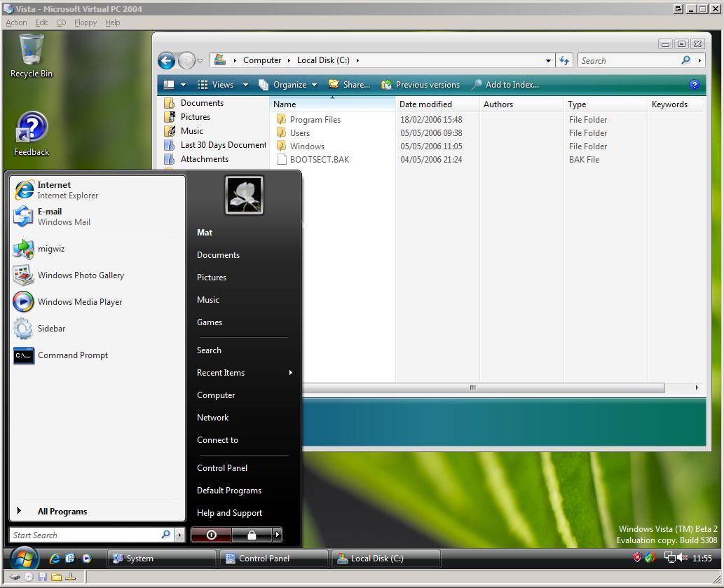Image resolution: width=724 pixels, height=588 pixels.
Task: Lock the computer with the padlock button
Action: pos(251,535)
